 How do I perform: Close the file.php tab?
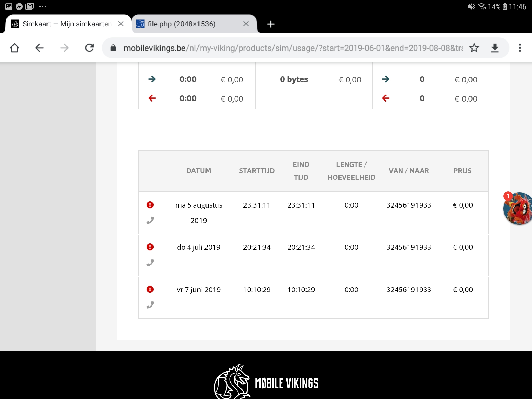coord(246,24)
